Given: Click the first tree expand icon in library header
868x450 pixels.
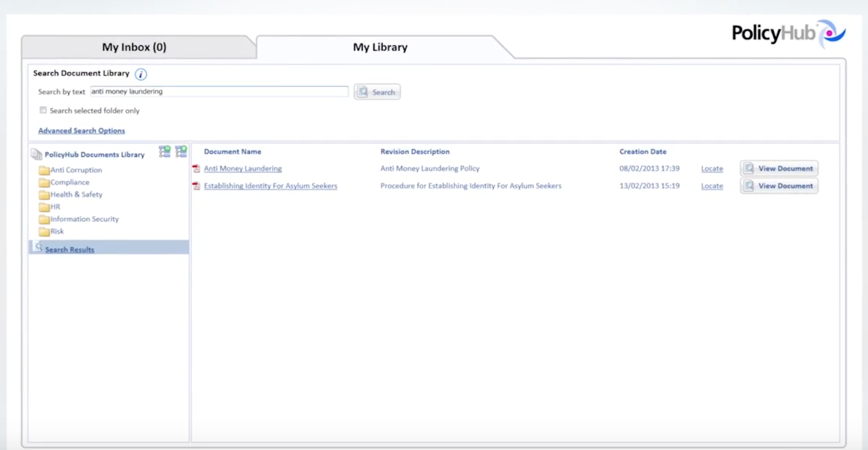Looking at the screenshot, I should (164, 151).
